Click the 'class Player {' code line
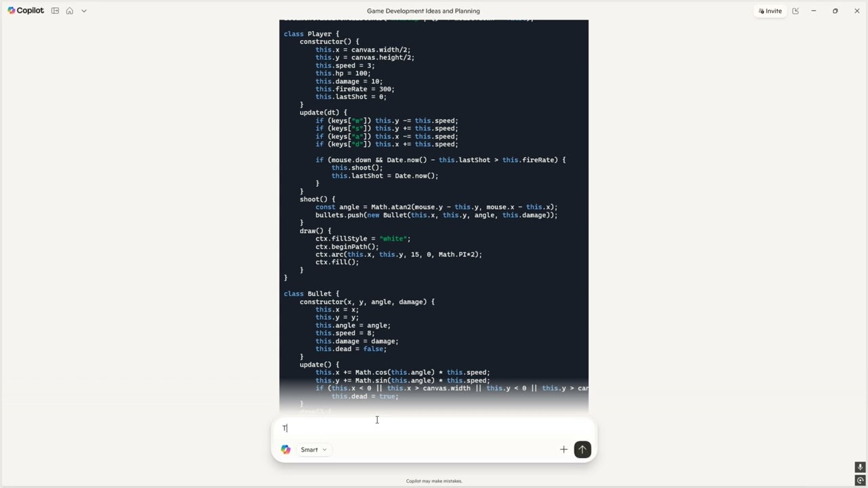 click(x=311, y=34)
